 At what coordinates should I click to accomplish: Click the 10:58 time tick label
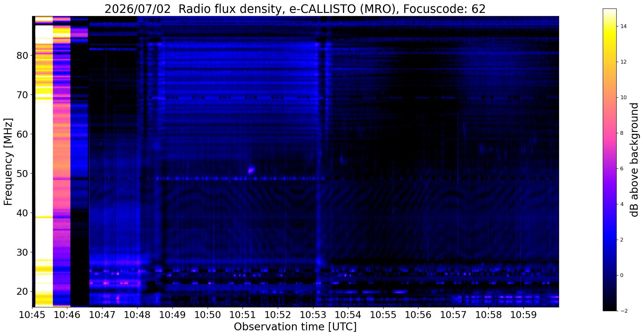(489, 315)
